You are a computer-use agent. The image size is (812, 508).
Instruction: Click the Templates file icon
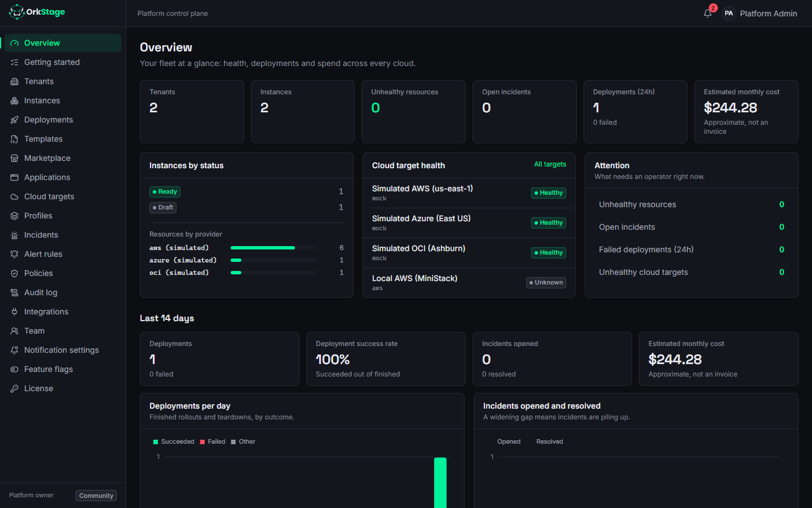pos(14,139)
